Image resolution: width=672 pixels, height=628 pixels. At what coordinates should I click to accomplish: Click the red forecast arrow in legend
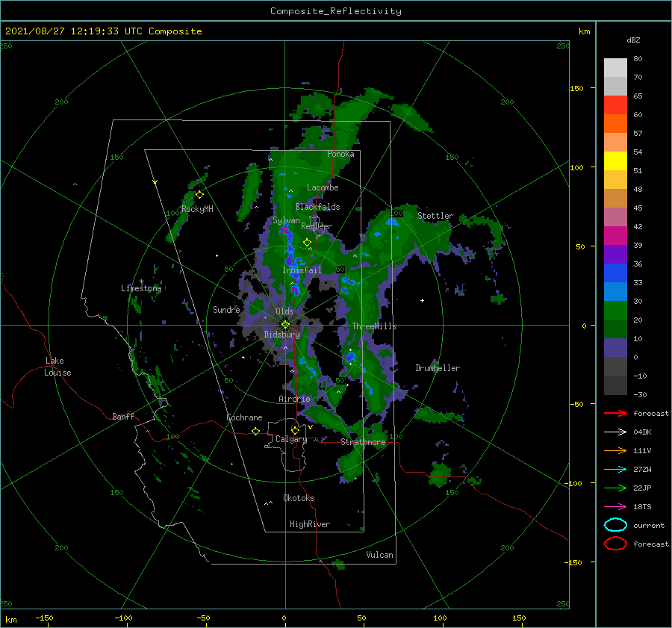coord(615,413)
